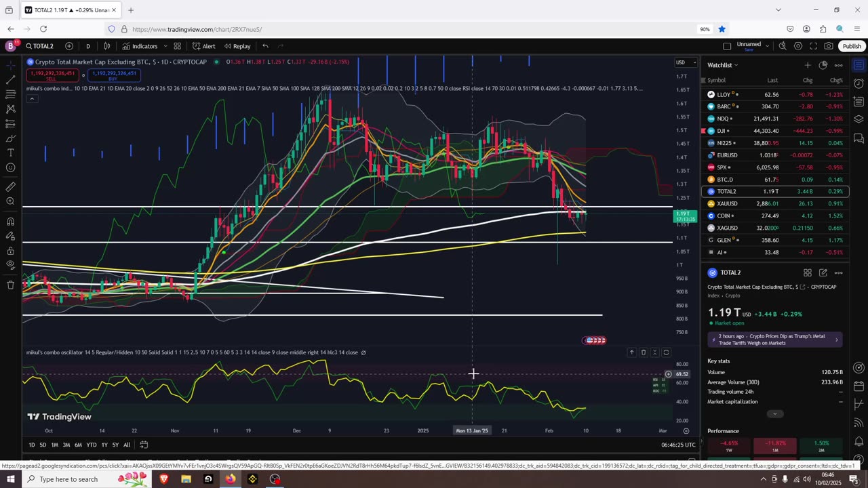Click the browser address bar URL
The height and width of the screenshot is (488, 868).
[197, 29]
